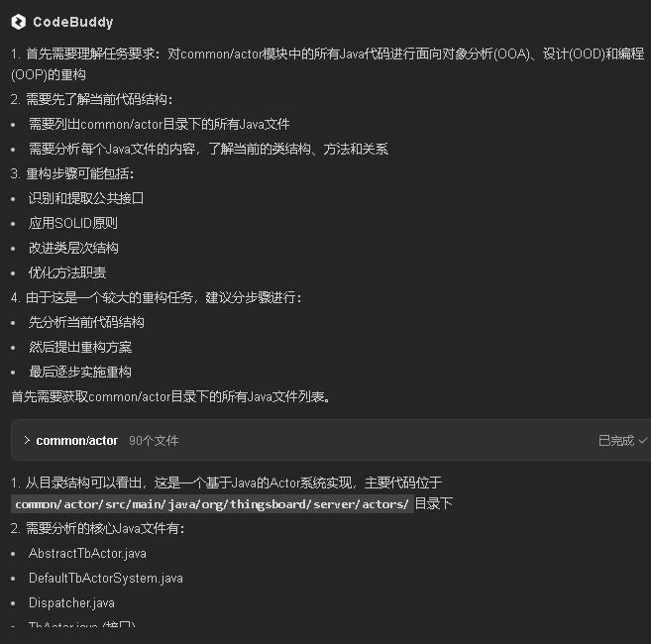Click the 优化方法职责 bullet item
651x644 pixels.
[x=67, y=272]
